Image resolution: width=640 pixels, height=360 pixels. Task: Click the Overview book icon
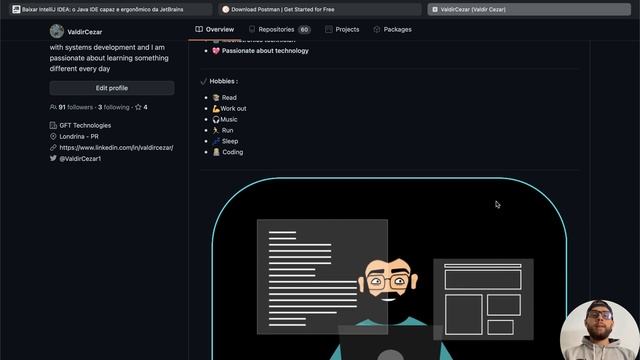(x=199, y=29)
